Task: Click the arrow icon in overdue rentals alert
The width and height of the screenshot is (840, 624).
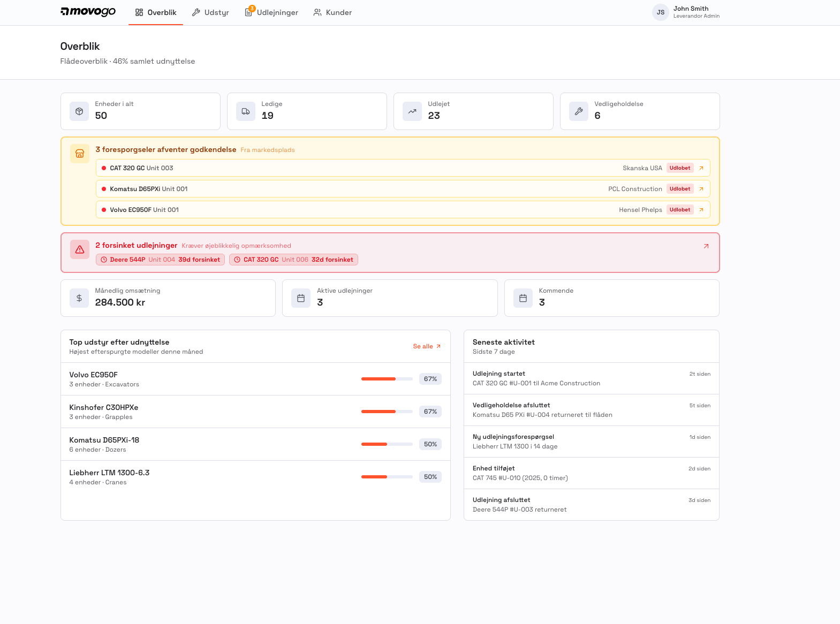Action: click(706, 246)
